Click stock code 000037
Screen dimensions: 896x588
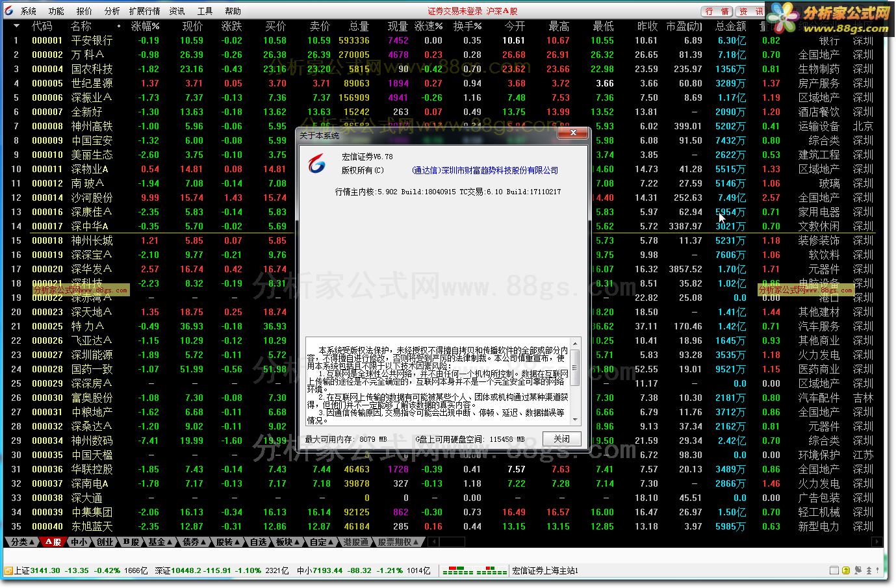47,483
